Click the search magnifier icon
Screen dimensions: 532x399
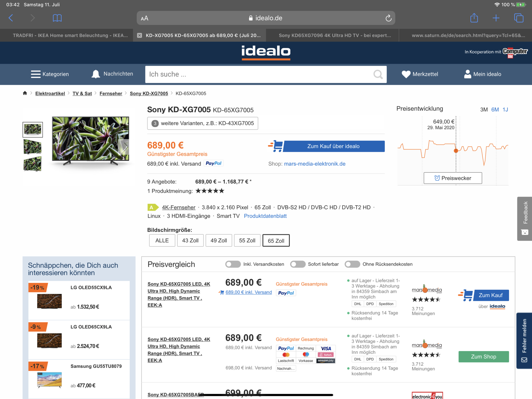[x=378, y=74]
